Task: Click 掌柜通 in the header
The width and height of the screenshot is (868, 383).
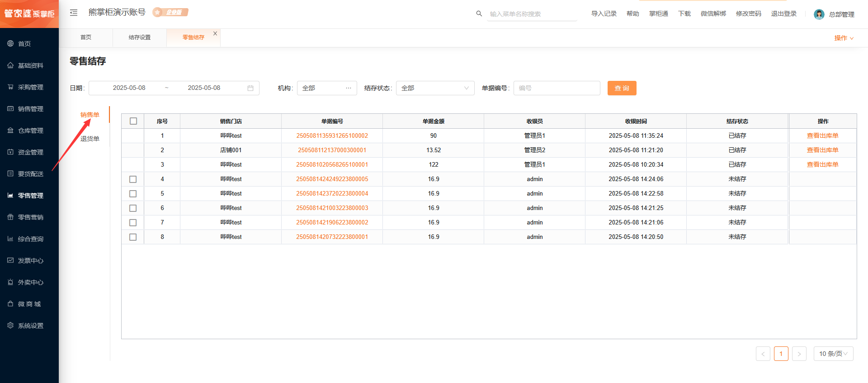Action: coord(659,14)
